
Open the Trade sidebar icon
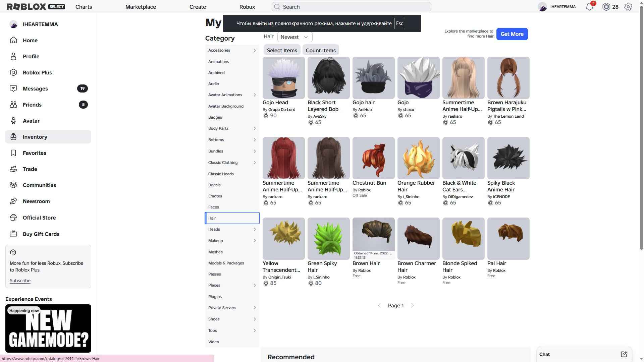pos(13,169)
